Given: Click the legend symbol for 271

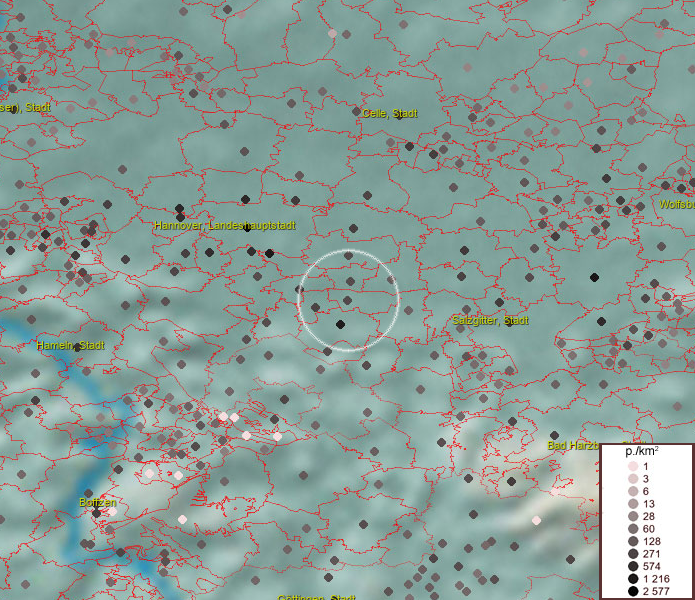Looking at the screenshot, I should (x=633, y=554).
